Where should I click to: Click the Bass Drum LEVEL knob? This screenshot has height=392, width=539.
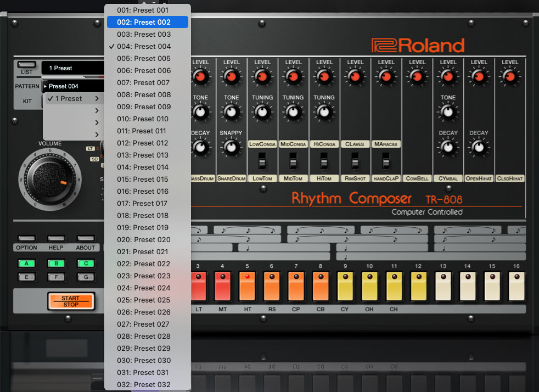(x=200, y=76)
